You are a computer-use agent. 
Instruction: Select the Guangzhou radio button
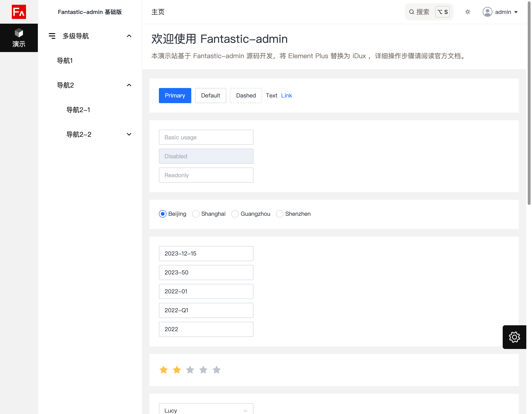[x=235, y=214]
